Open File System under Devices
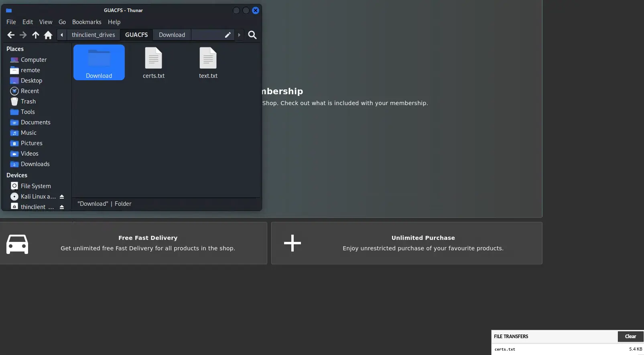Image resolution: width=644 pixels, height=355 pixels. [x=36, y=186]
